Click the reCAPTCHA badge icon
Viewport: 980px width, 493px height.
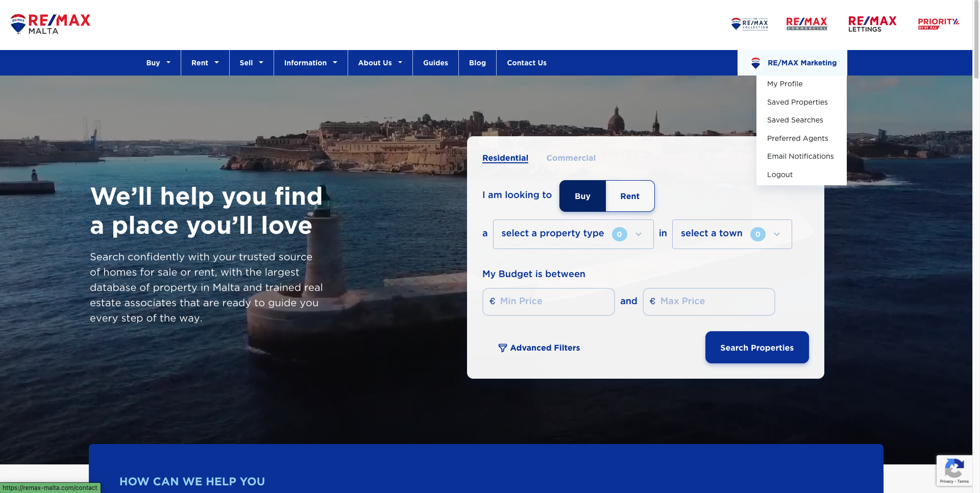pos(953,468)
